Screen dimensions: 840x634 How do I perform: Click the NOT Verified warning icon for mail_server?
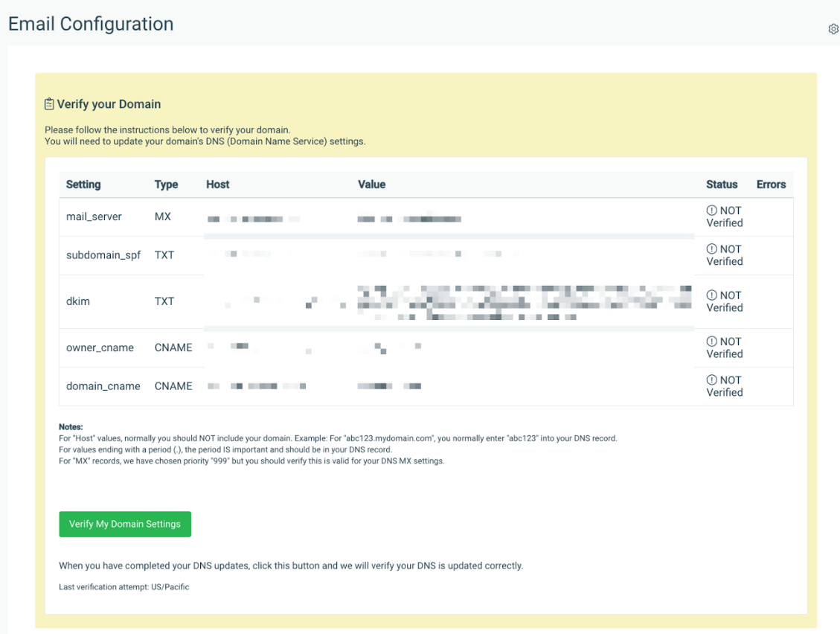point(711,210)
